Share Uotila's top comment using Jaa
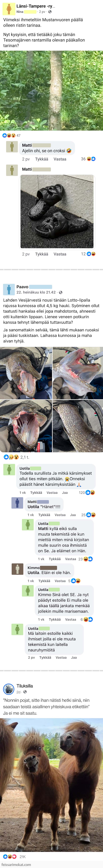 coord(65,493)
